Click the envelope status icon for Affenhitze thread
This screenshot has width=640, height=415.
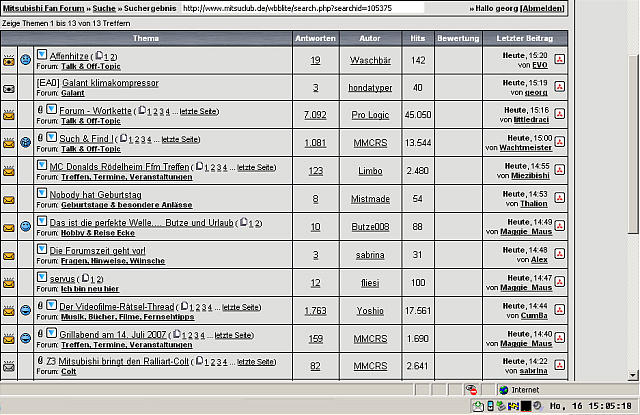click(8, 60)
